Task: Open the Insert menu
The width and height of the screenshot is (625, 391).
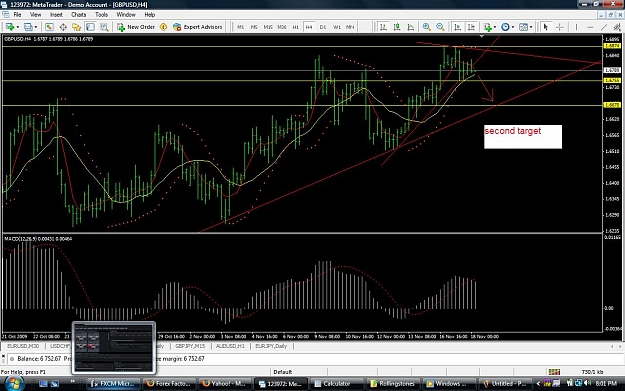Action: pos(56,15)
